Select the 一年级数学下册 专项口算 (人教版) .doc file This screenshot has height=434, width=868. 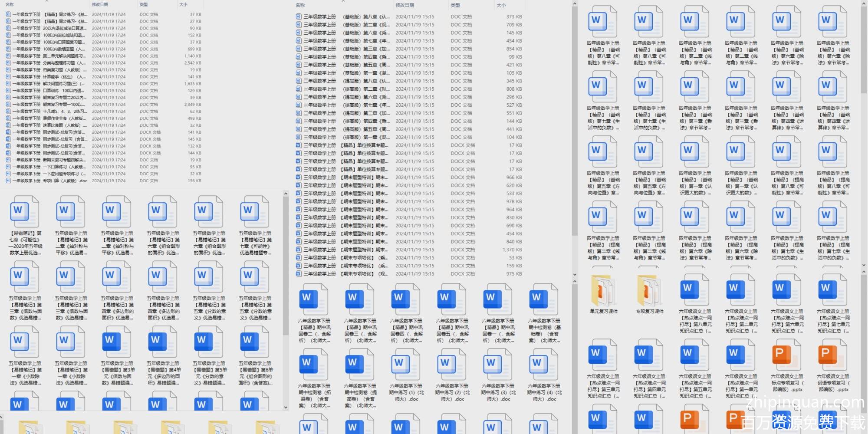point(64,181)
